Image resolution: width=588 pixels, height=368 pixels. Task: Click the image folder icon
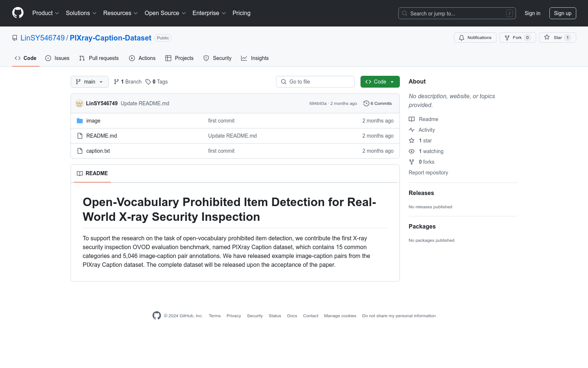point(80,121)
